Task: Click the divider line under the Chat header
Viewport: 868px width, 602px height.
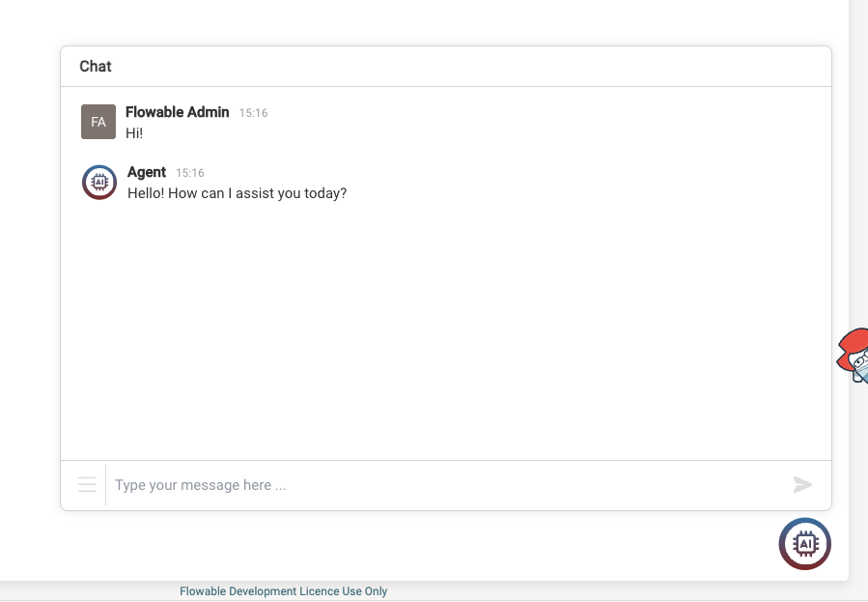Action: pos(445,85)
